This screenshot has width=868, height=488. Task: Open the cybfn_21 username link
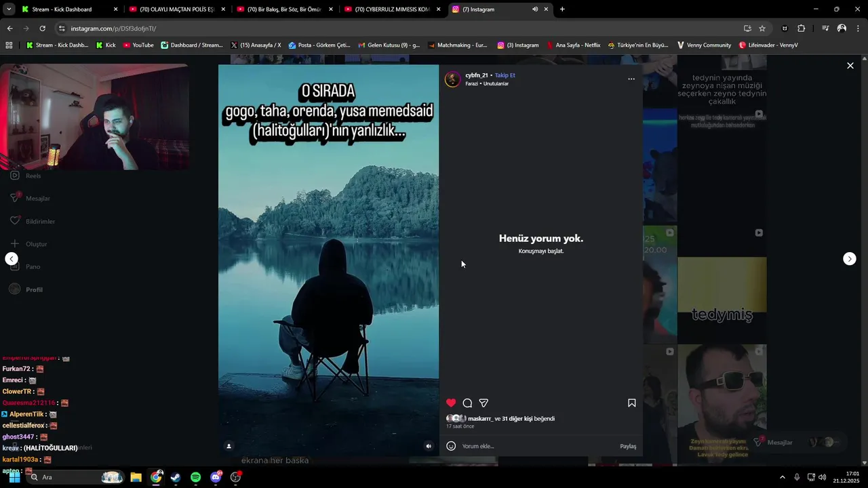[x=477, y=75]
